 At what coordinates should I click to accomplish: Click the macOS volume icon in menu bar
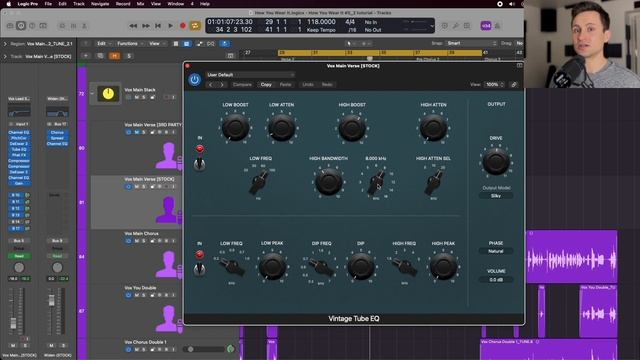point(512,4)
